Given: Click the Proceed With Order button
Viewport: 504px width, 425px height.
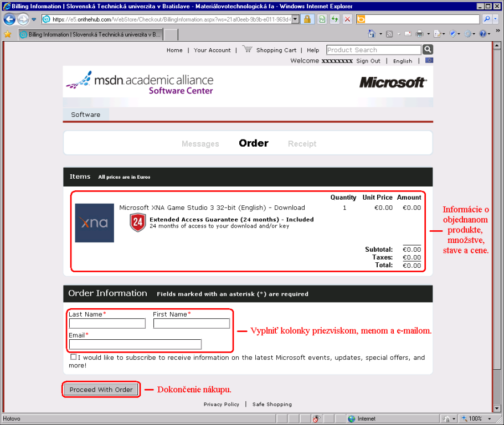Looking at the screenshot, I should pyautogui.click(x=101, y=390).
